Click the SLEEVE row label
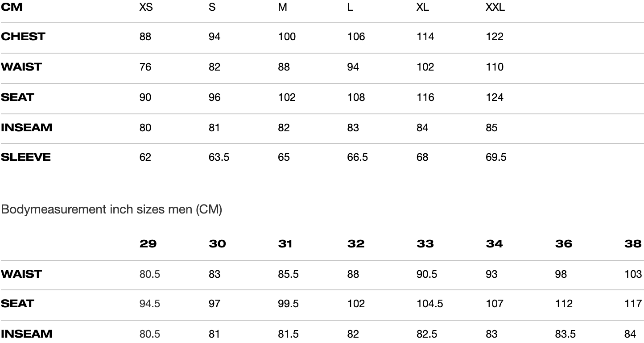 26,157
